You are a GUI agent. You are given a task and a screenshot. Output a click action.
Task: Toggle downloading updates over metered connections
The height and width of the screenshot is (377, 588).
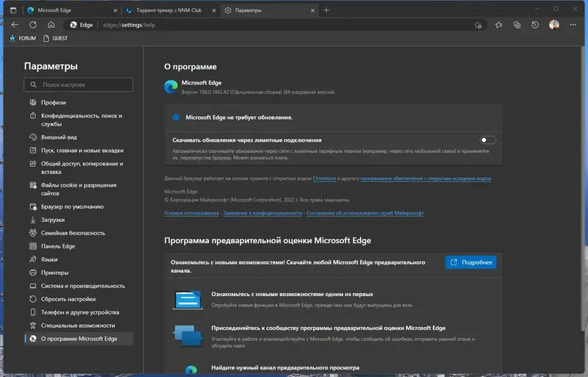487,140
